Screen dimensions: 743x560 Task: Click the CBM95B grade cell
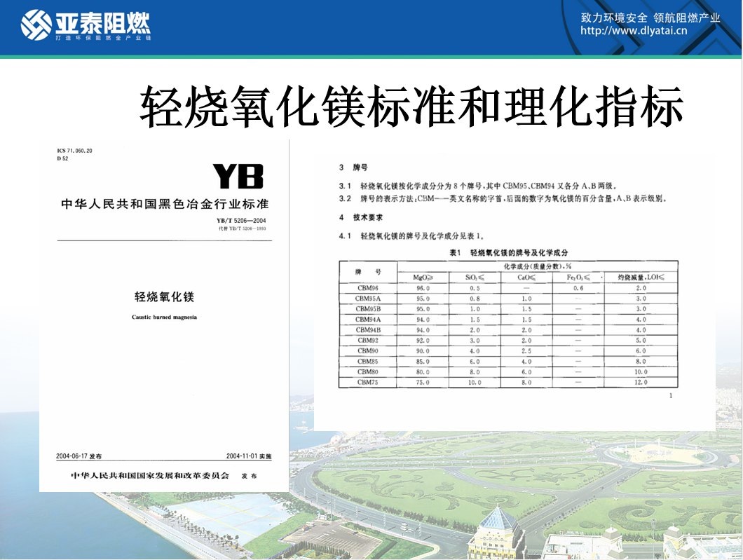368,309
